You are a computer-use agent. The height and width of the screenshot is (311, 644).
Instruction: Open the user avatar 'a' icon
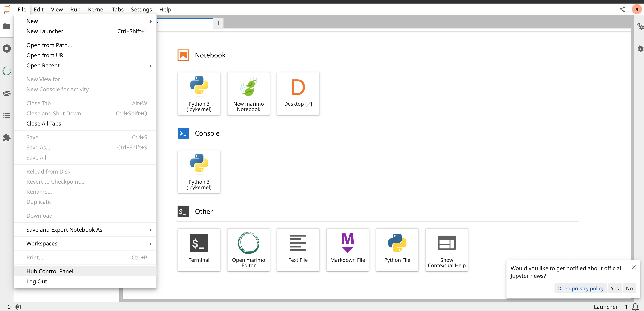tap(637, 9)
